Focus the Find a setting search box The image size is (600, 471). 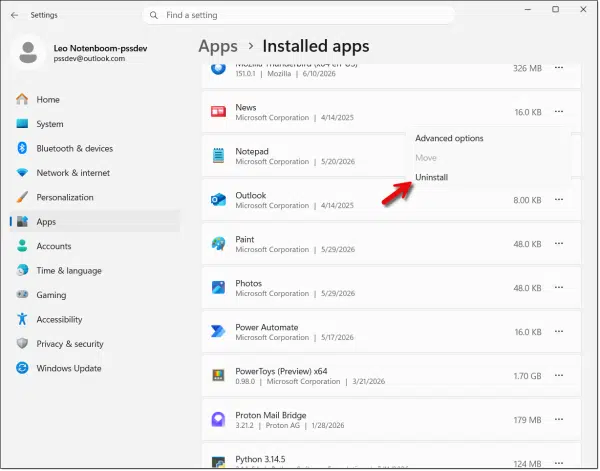tap(298, 15)
